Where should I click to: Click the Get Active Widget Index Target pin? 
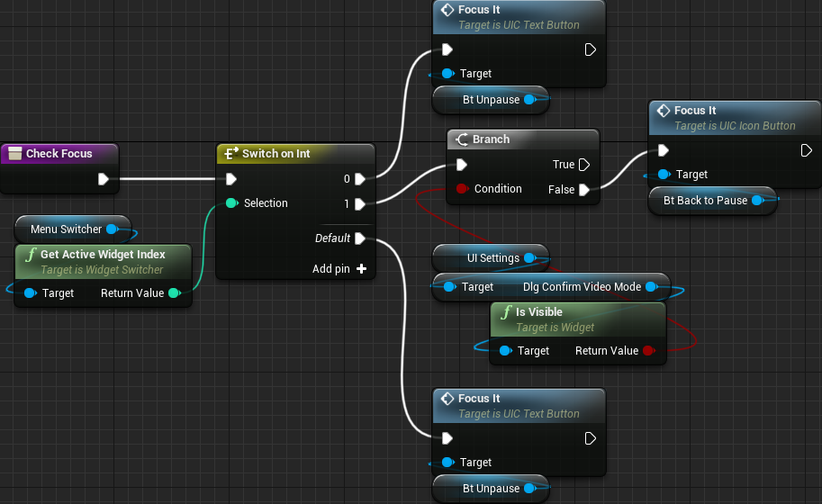tap(31, 292)
